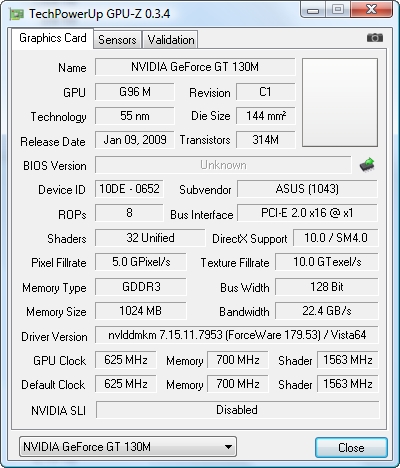Click the Subvendor field ASUS (1043)
Screen dimensions: 400x468
(307, 189)
